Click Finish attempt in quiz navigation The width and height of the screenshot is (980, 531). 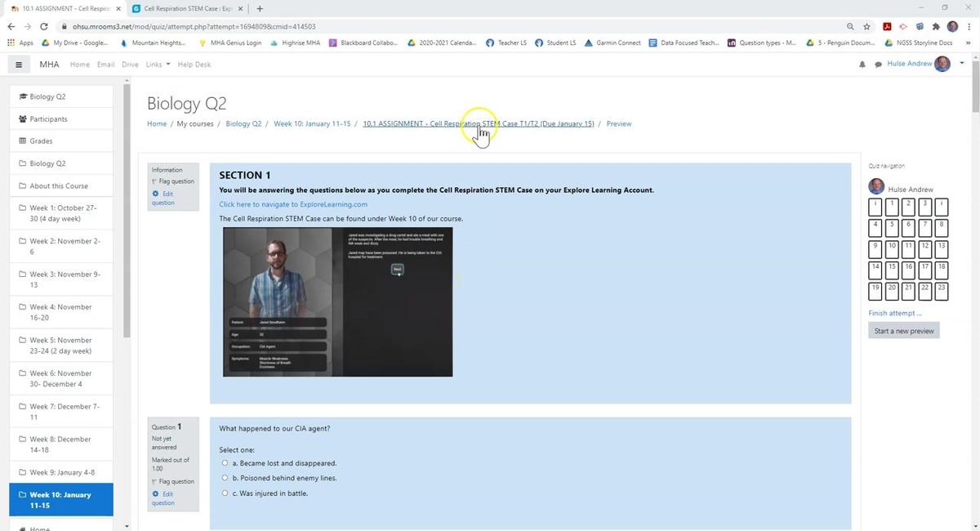point(895,313)
